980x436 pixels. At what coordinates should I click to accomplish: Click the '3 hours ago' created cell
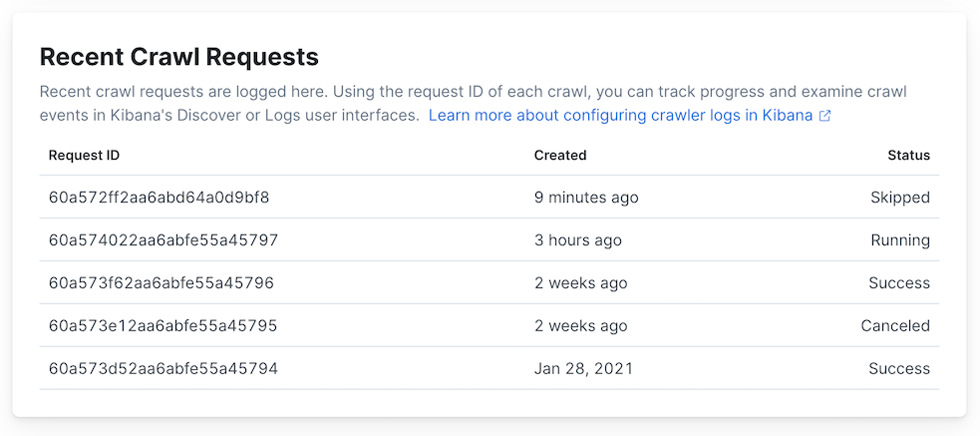pos(578,240)
